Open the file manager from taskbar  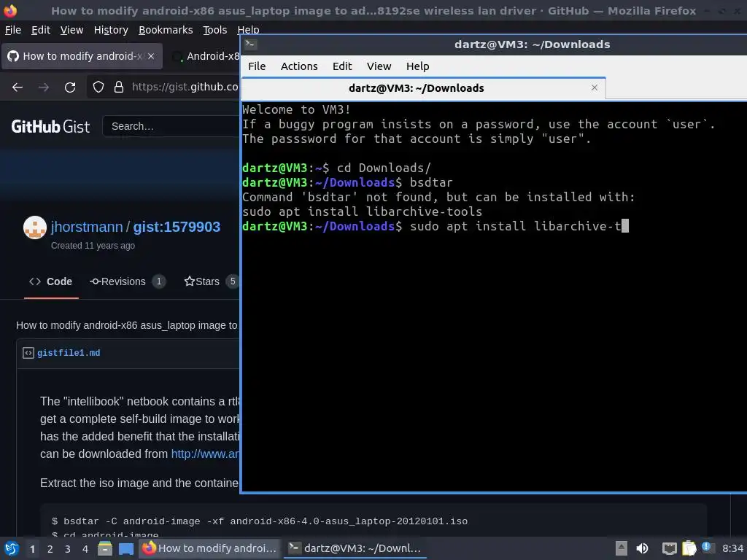tap(105, 548)
